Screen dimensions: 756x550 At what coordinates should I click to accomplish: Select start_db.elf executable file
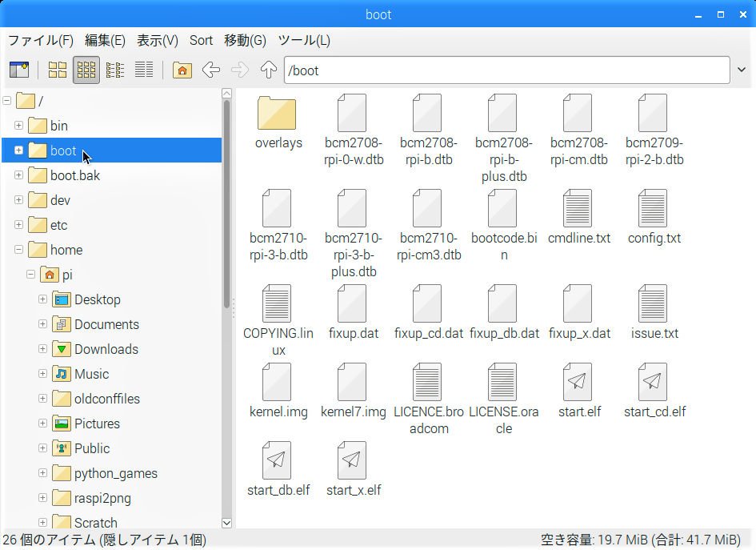[277, 460]
